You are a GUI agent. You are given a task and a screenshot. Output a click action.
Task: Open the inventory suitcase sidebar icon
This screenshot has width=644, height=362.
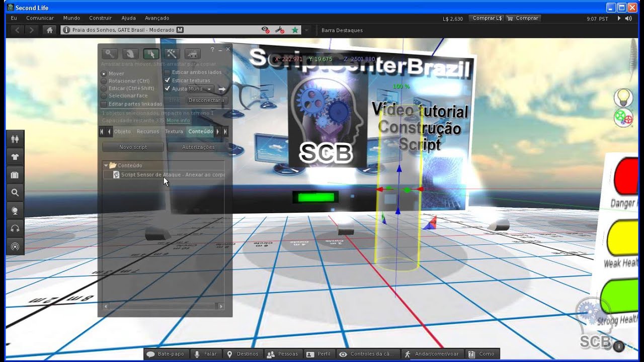15,175
